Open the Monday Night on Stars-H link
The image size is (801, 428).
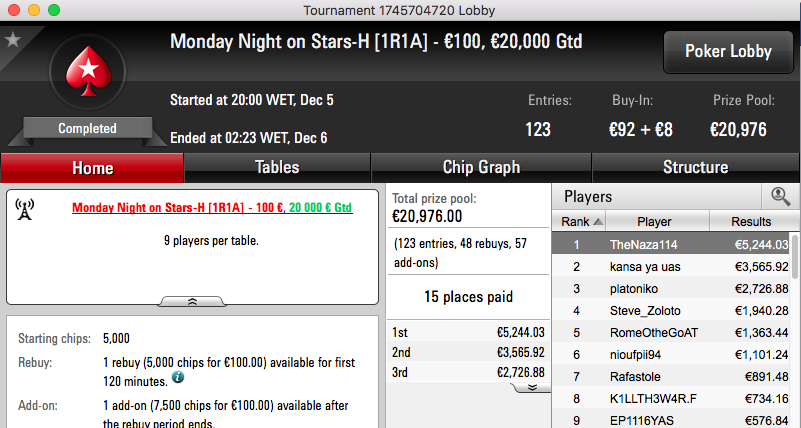(x=212, y=207)
